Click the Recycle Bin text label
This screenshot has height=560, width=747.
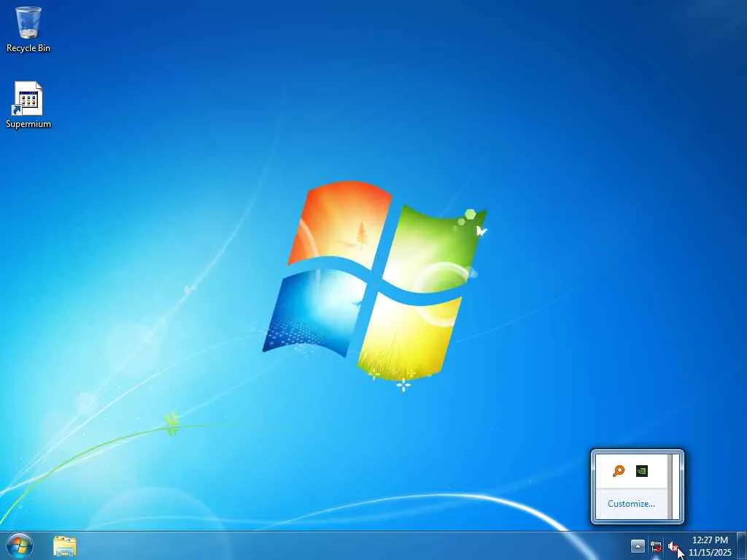(x=28, y=48)
